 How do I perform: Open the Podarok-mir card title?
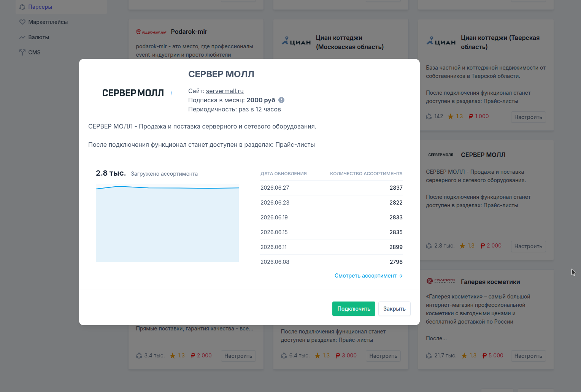189,32
